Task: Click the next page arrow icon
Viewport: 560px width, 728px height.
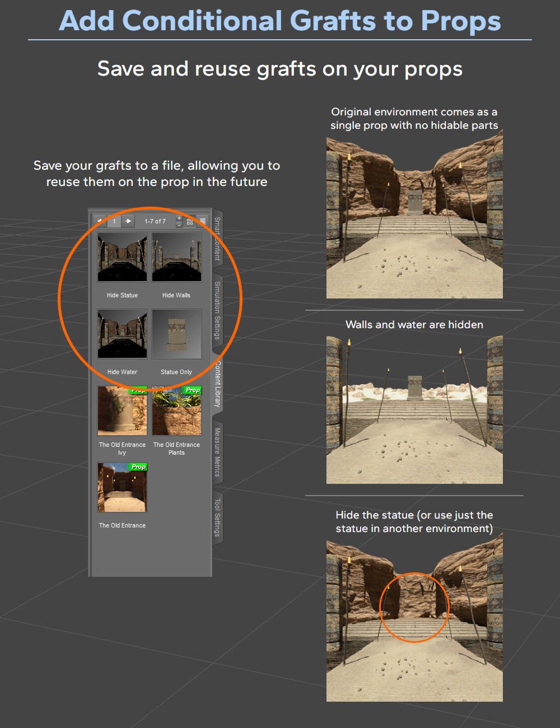Action: coord(128,221)
